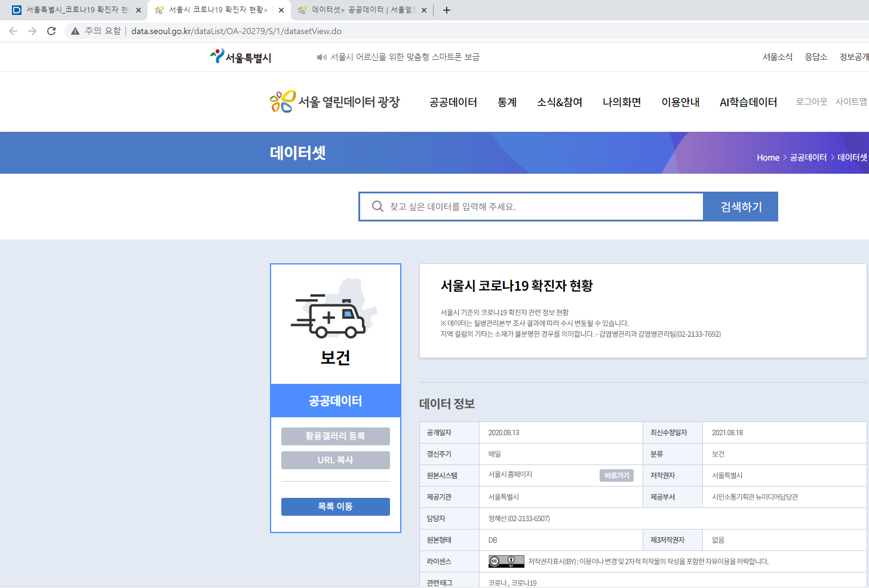Screen dimensions: 869x588
Task: Click the address bar URL
Action: click(x=237, y=31)
